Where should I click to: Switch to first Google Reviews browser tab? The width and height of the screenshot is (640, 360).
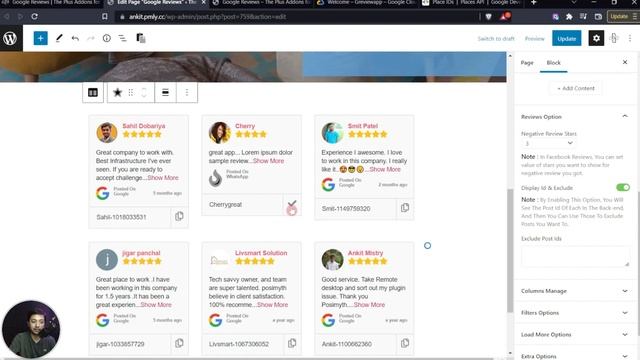(51, 3)
